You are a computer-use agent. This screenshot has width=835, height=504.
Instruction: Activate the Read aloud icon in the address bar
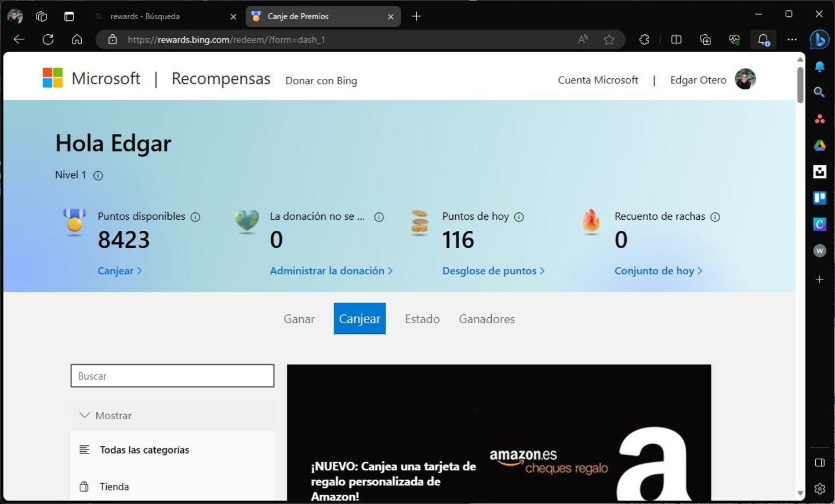(583, 39)
